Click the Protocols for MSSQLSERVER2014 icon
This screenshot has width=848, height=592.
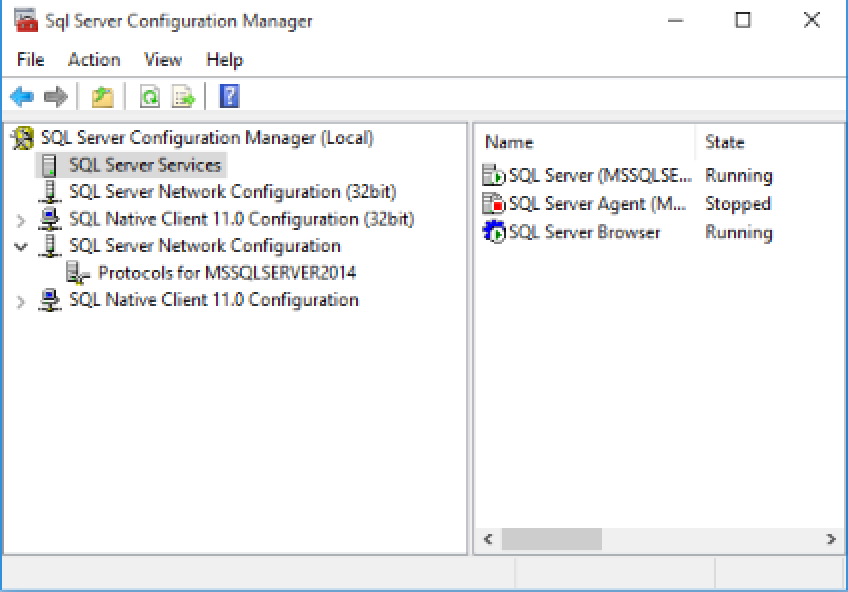pyautogui.click(x=78, y=273)
